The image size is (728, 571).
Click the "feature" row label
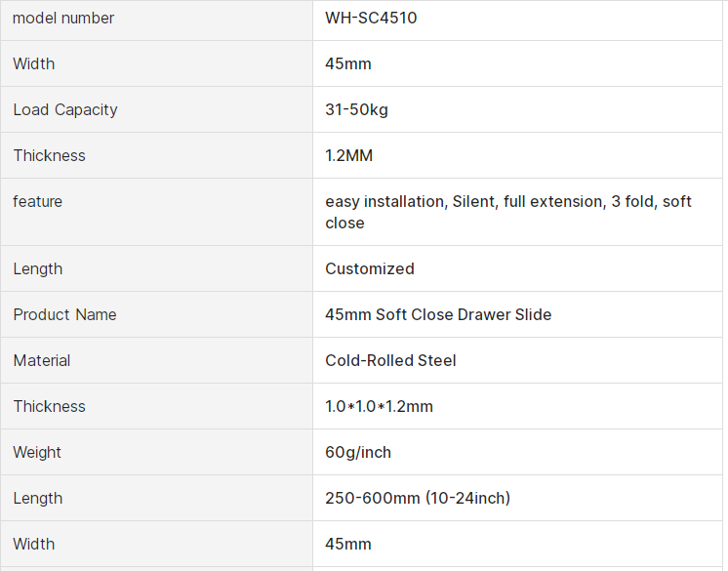click(37, 201)
